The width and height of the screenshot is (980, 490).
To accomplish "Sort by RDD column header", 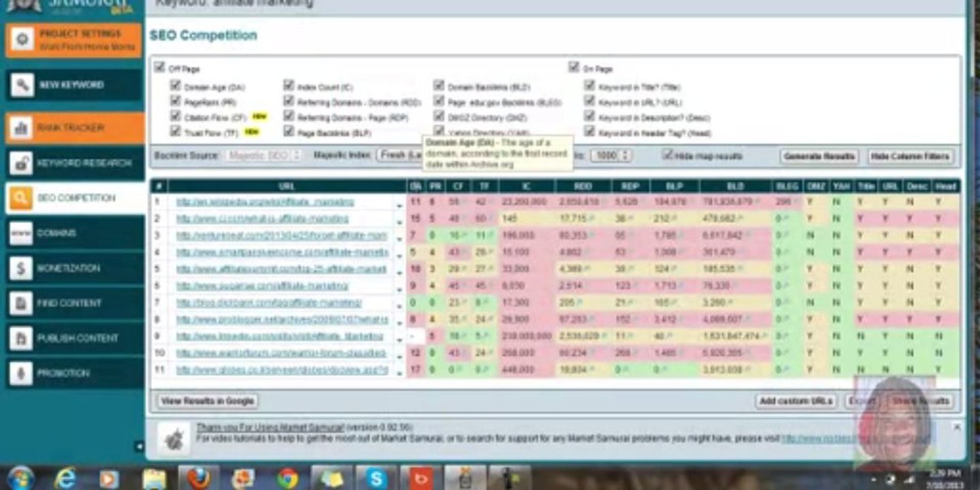I will coord(583,186).
